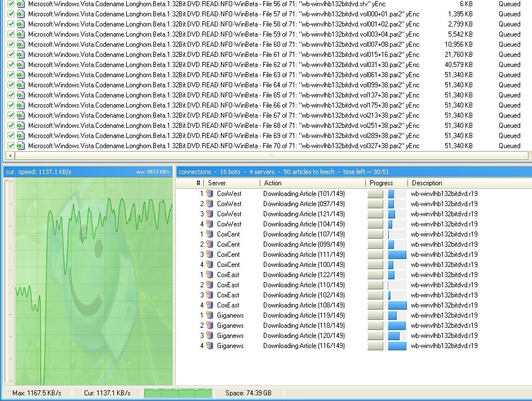Image resolution: width=532 pixels, height=401 pixels.
Task: Click the 1,395 KB size cell
Action: (x=460, y=14)
